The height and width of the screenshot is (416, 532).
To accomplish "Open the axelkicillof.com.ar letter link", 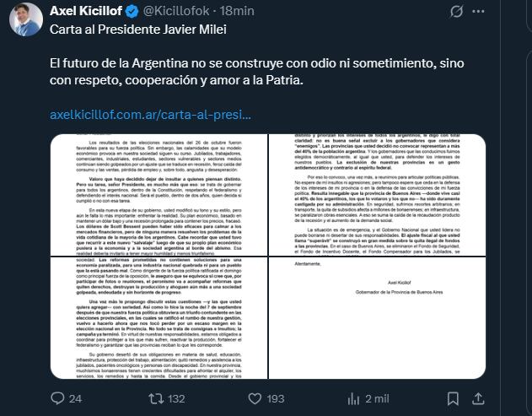I will tap(149, 111).
